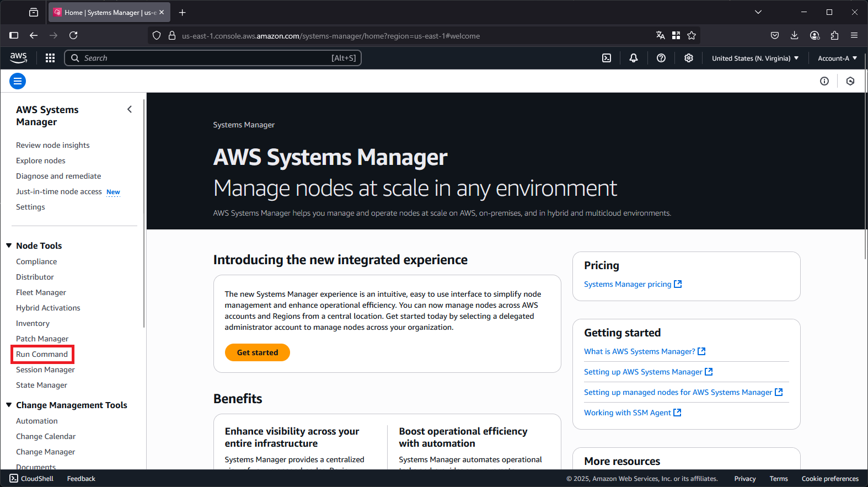Screen dimensions: 868x487
Task: Open the AWS services grid menu
Action: 50,58
